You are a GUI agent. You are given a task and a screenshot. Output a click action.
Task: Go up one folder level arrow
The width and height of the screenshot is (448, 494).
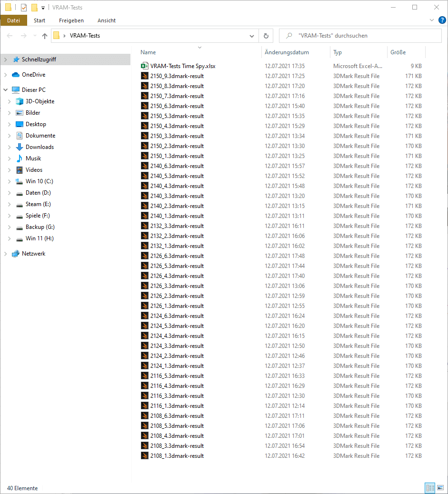pos(45,36)
